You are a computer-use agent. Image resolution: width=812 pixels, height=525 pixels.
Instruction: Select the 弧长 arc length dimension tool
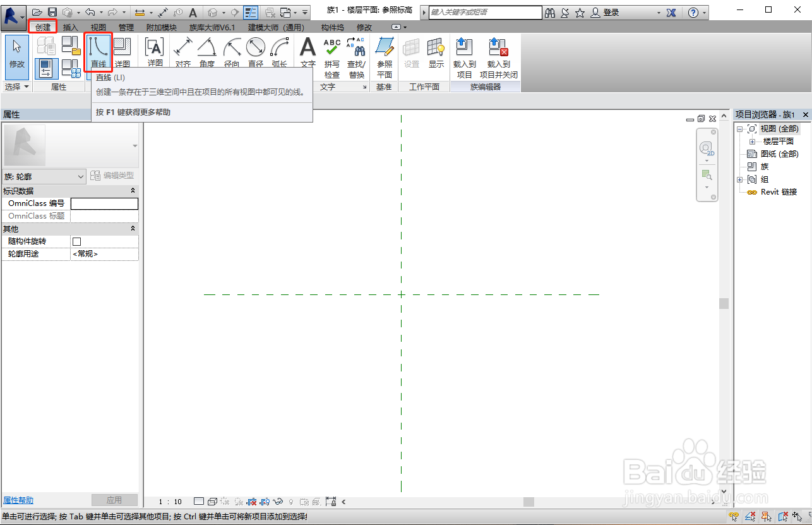click(279, 52)
